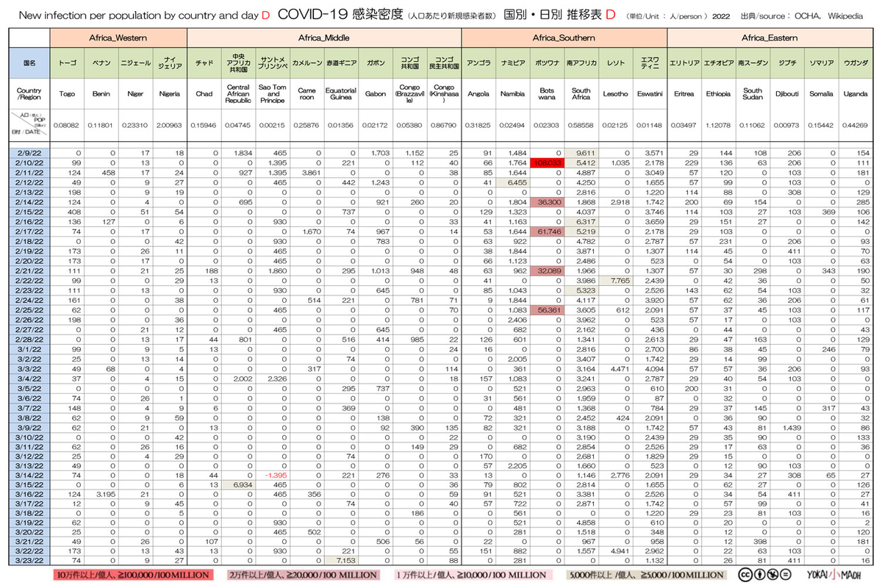Click the ≥20,000/100 MILLION legend swatch
Viewport: 882px width, 588px height.
pos(303,574)
